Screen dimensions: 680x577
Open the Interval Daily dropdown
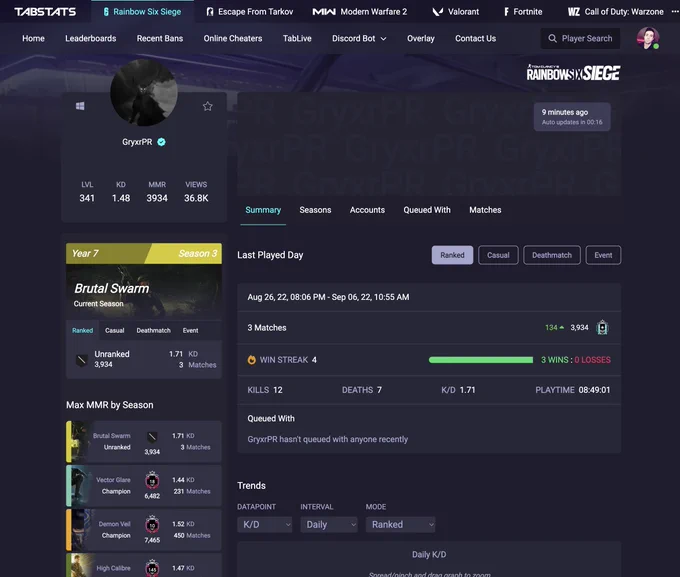click(329, 525)
